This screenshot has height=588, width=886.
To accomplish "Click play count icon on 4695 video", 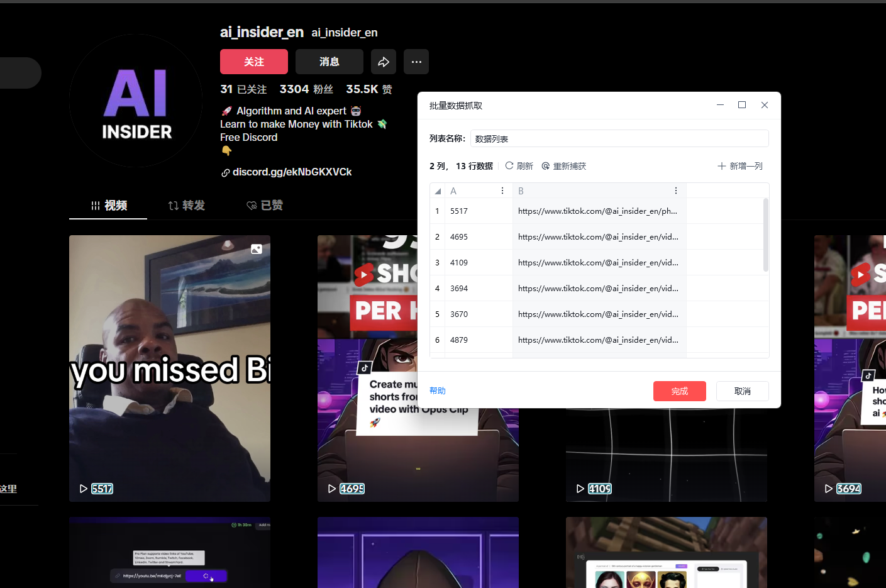I will (x=332, y=489).
